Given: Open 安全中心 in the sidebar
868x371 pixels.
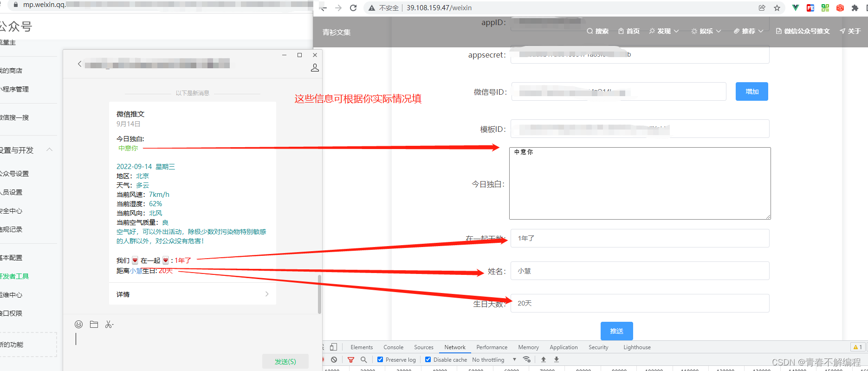Looking at the screenshot, I should 11,210.
